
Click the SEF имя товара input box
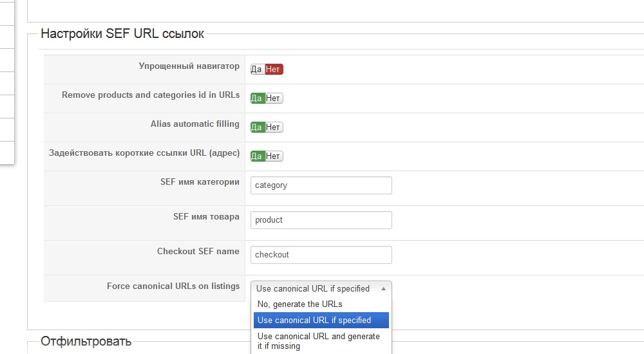point(321,220)
